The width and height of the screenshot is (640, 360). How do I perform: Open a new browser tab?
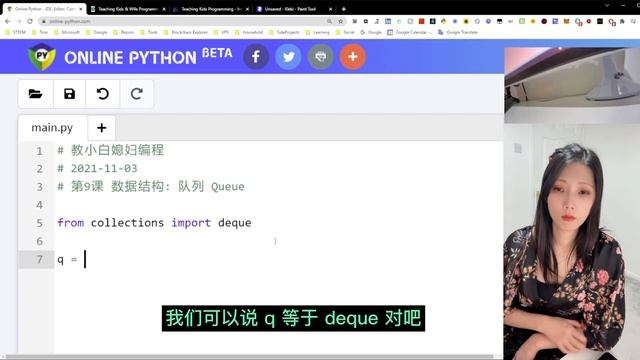click(344, 9)
